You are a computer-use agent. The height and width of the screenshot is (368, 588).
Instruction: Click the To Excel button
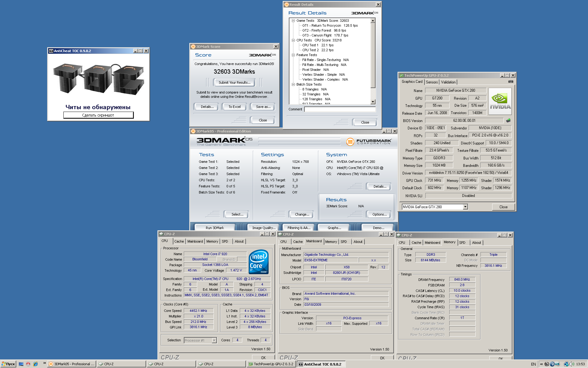click(x=235, y=107)
